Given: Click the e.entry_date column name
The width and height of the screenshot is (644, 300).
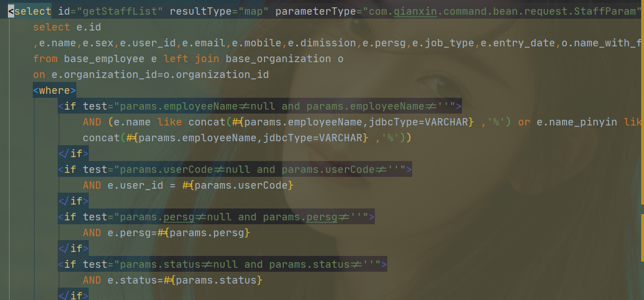Looking at the screenshot, I should [x=521, y=43].
